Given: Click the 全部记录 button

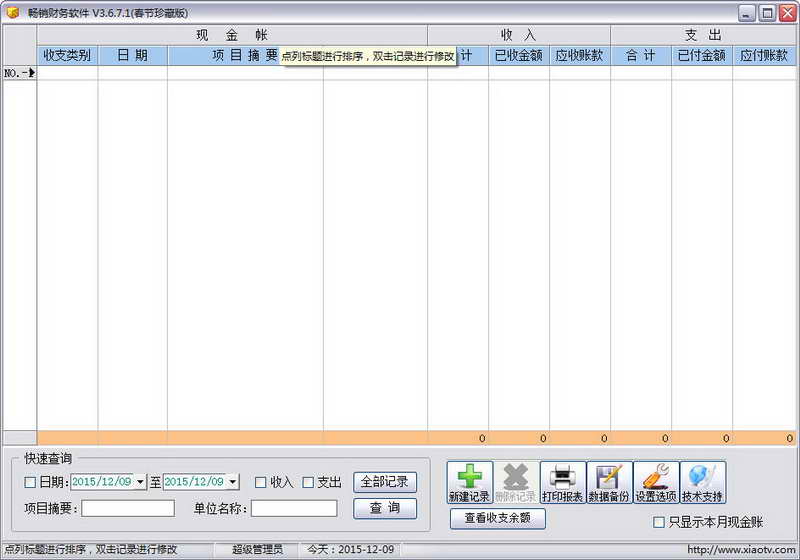Looking at the screenshot, I should coord(385,482).
